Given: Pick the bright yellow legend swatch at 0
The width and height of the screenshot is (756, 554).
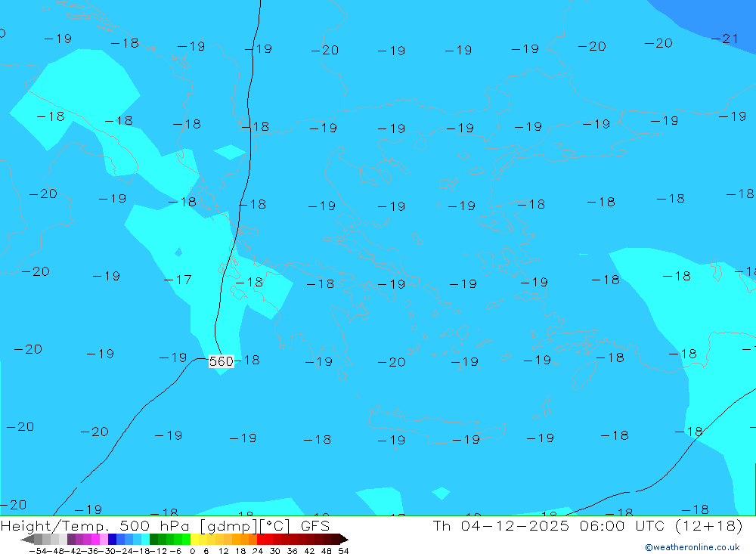Looking at the screenshot, I should (194, 540).
